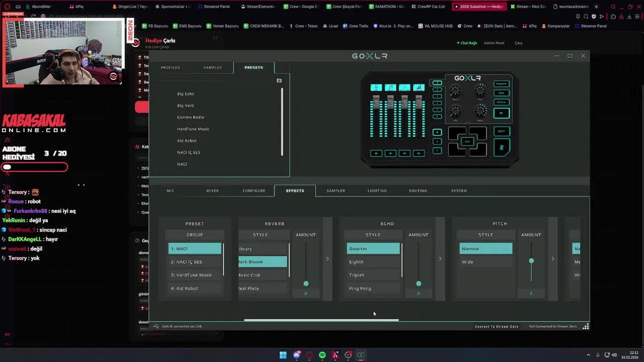The image size is (644, 362).
Task: Load the Big Echo preset
Action: (186, 94)
